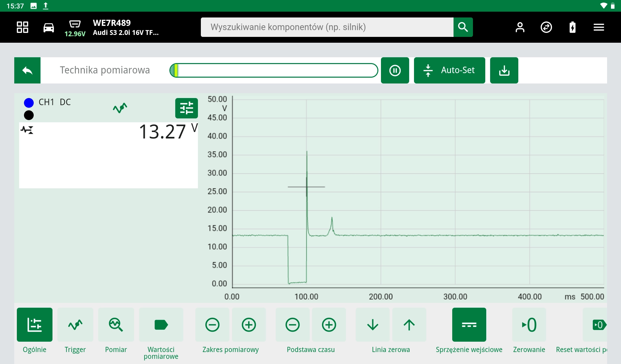The height and width of the screenshot is (364, 621).
Task: Click the trigger waveform icon beside CH1
Action: (x=120, y=108)
